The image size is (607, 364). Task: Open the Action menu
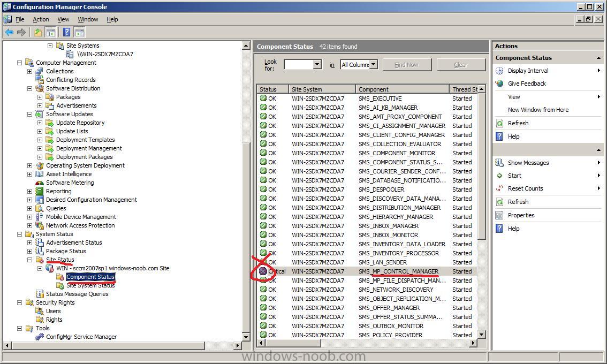click(x=41, y=19)
